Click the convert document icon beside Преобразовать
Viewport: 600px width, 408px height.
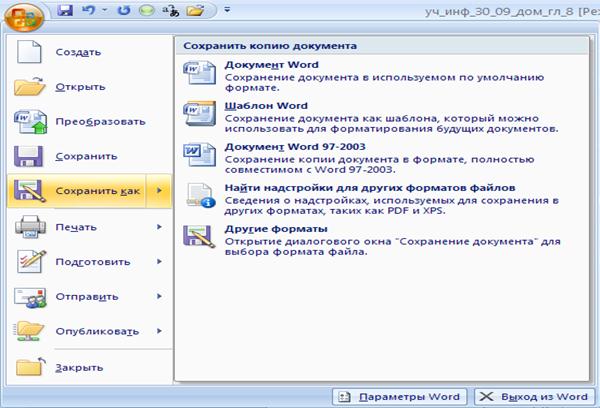(x=30, y=121)
